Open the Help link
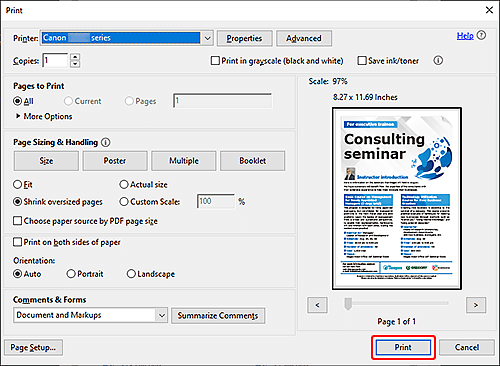Image resolution: width=500 pixels, height=366 pixels. tap(465, 36)
